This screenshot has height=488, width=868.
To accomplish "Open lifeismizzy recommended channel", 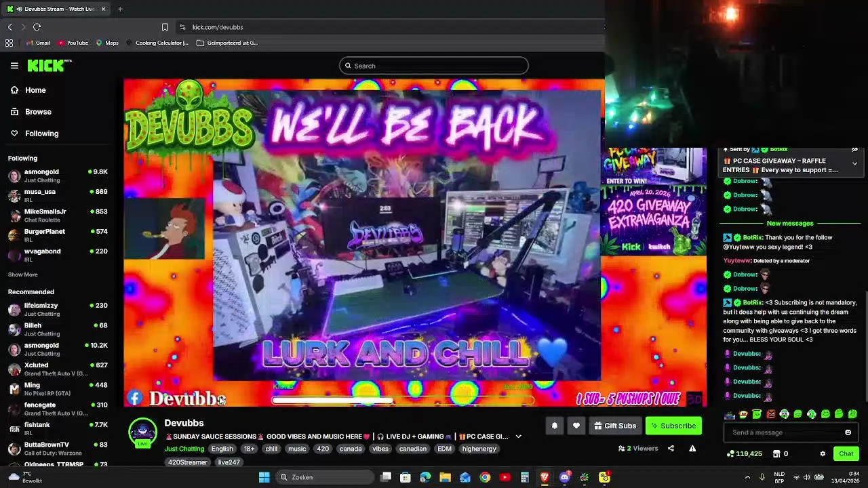I will (x=58, y=310).
